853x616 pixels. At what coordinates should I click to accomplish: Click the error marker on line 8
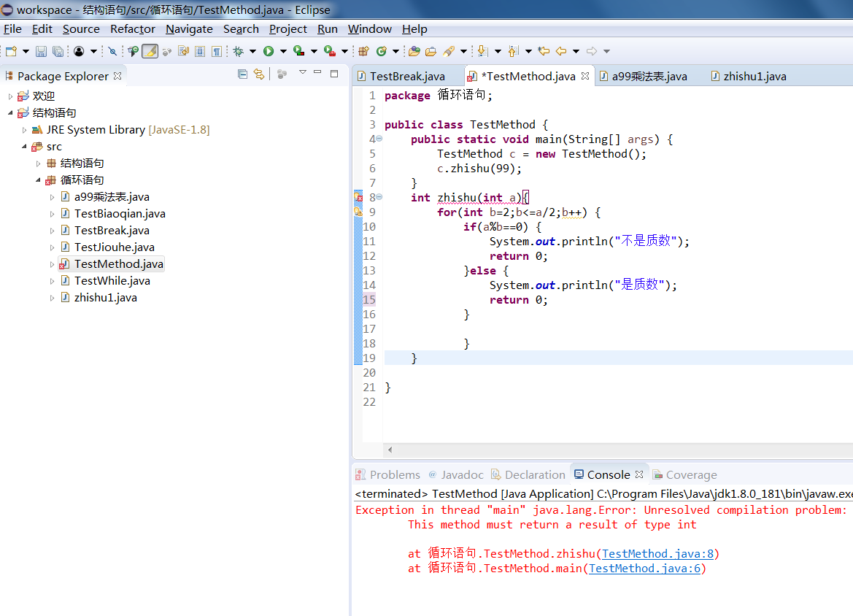point(358,198)
